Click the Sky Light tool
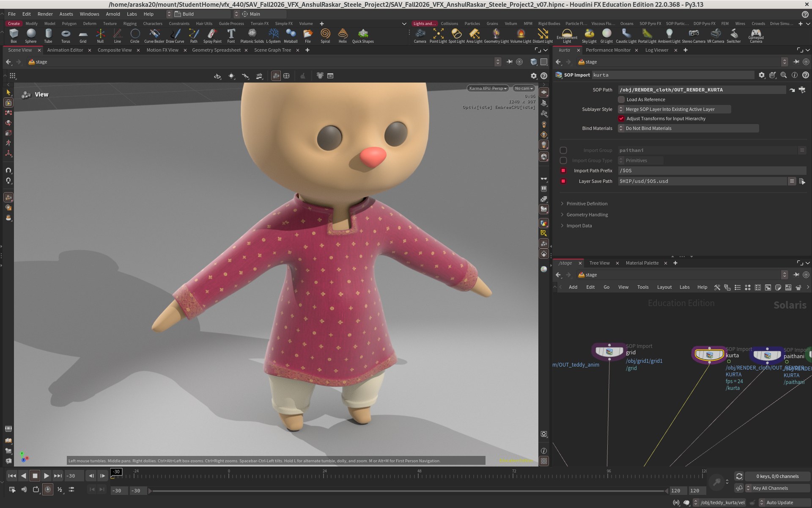The image size is (812, 508). tap(589, 36)
